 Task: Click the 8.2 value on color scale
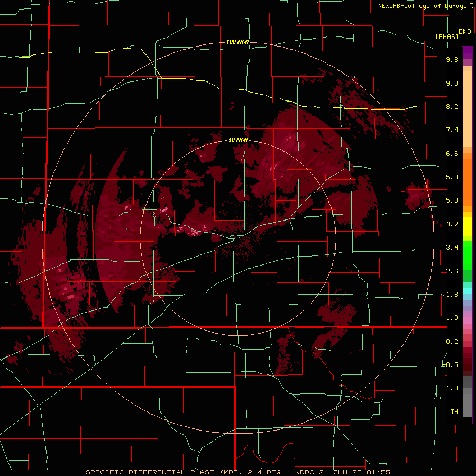pyautogui.click(x=452, y=106)
